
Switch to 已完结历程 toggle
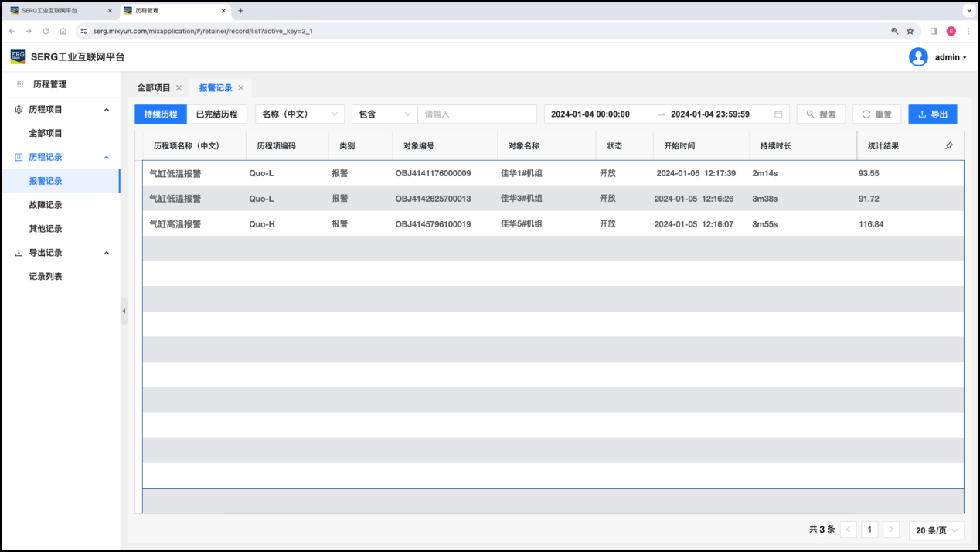click(216, 114)
